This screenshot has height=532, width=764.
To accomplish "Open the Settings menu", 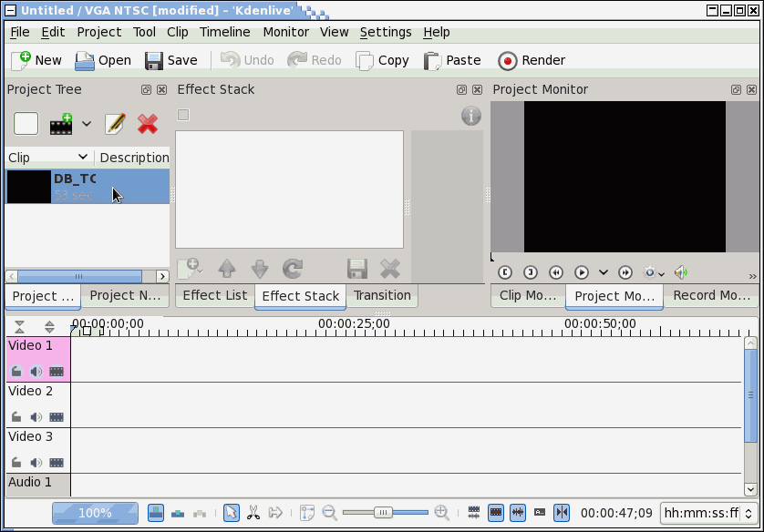I will 386,32.
